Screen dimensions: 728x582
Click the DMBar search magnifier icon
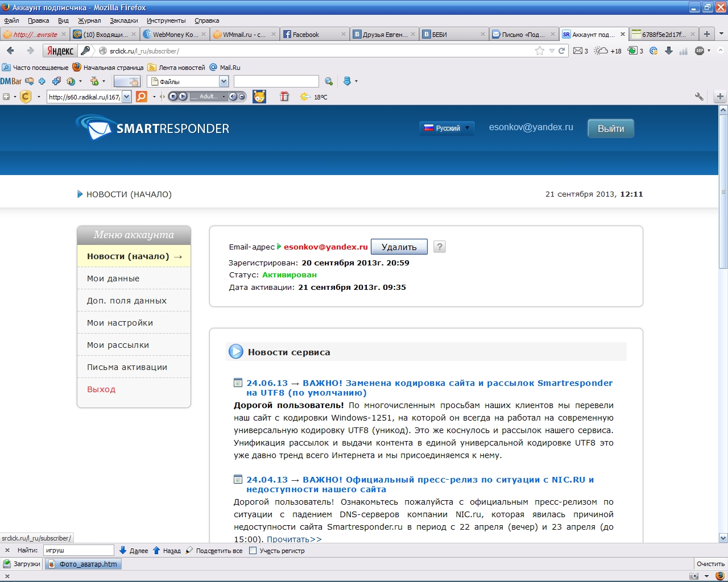329,81
